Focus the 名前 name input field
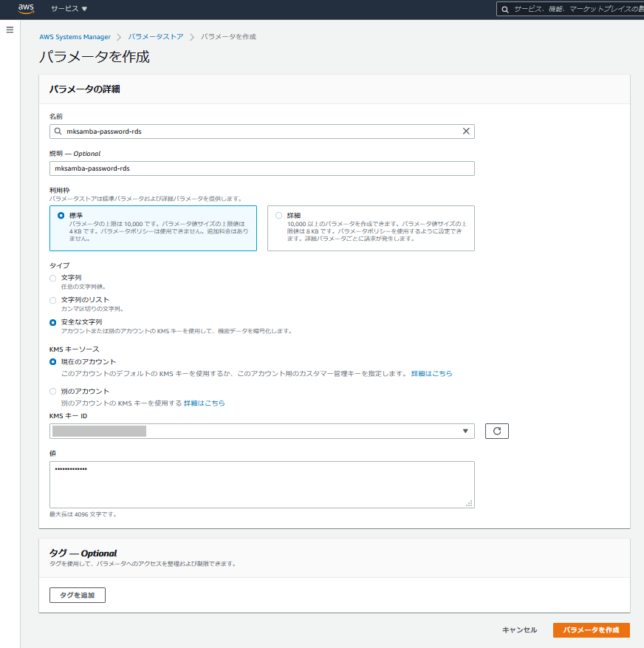This screenshot has width=644, height=648. click(x=262, y=131)
